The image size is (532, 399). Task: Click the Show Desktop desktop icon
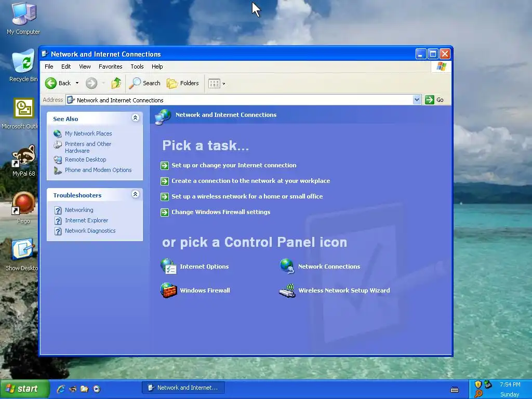coord(22,250)
